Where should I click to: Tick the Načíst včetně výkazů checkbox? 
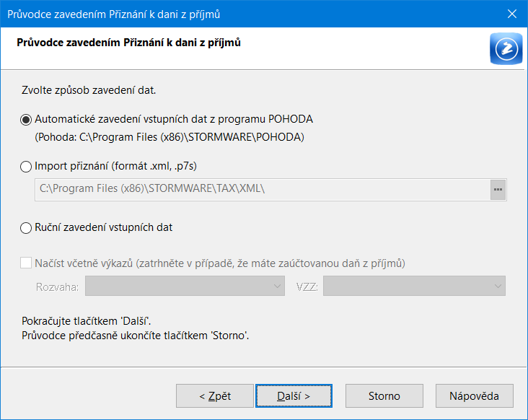click(26, 263)
